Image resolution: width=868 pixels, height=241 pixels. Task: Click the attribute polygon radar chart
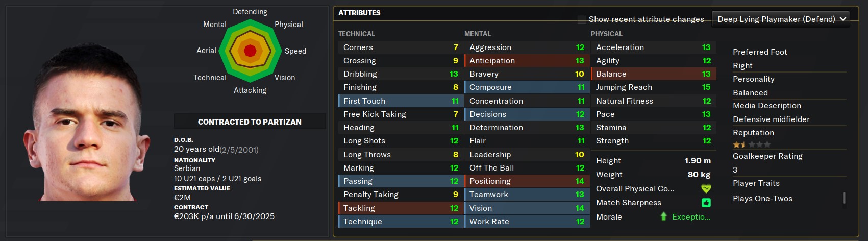click(x=250, y=51)
